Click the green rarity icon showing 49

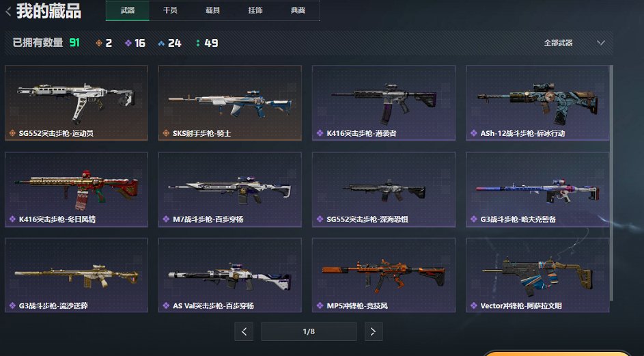198,43
